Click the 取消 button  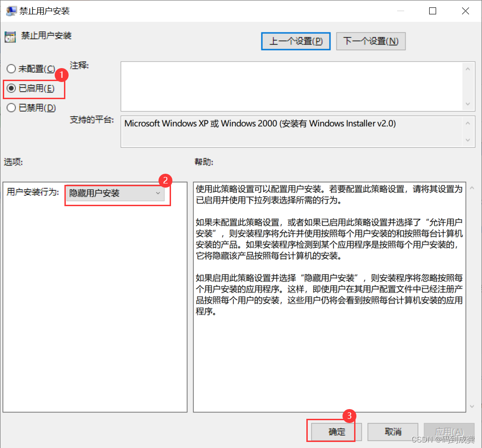(x=393, y=432)
